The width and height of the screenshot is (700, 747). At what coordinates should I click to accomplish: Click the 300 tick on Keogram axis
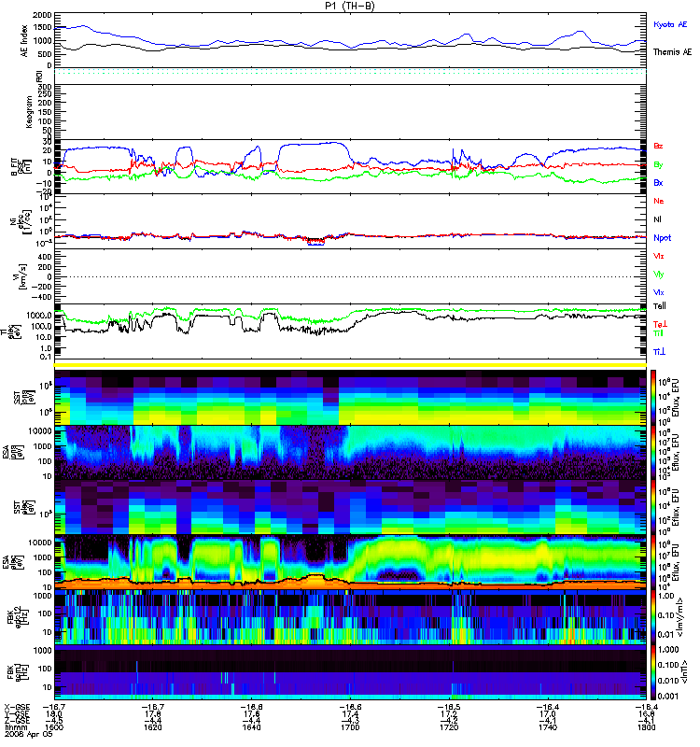pos(45,87)
